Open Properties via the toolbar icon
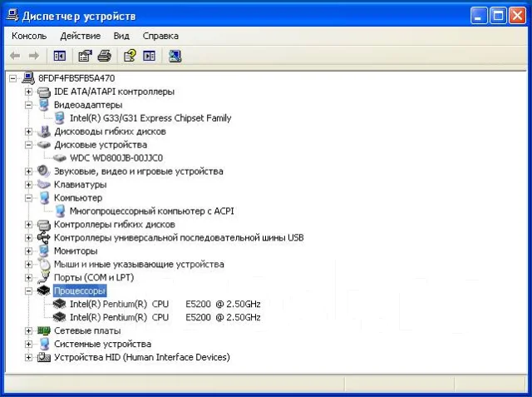532x397 pixels. (85, 56)
